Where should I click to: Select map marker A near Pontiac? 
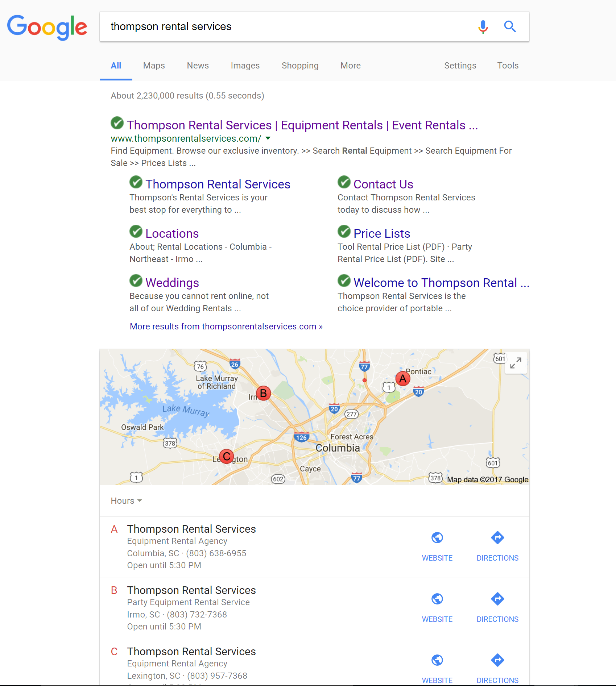[403, 379]
